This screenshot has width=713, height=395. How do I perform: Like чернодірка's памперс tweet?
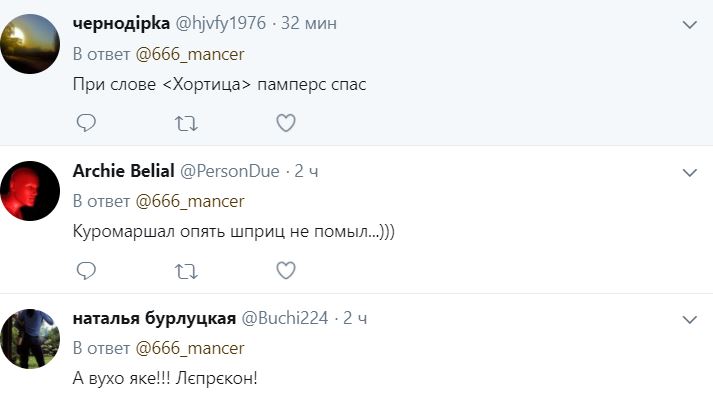286,123
